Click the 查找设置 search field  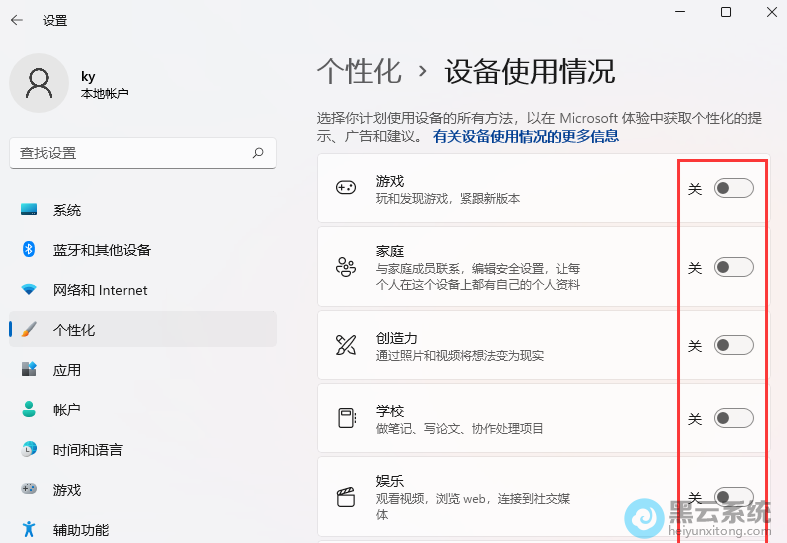coord(143,153)
